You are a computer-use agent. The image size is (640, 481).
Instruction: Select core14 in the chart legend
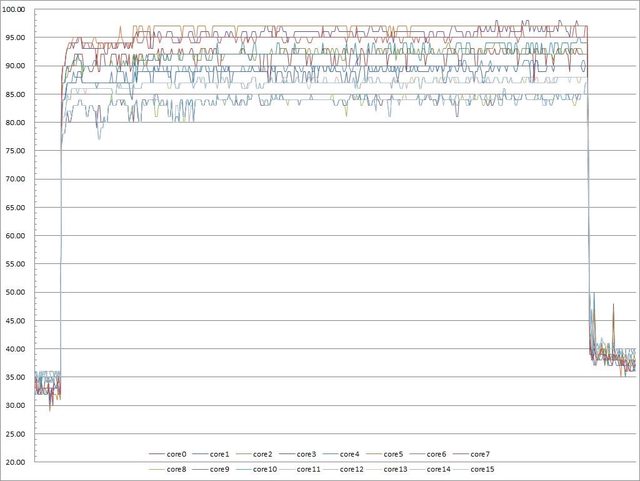(x=438, y=468)
